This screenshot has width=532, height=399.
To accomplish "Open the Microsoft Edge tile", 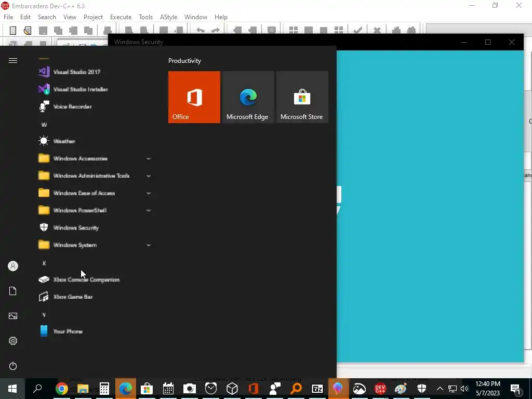I will (x=248, y=97).
